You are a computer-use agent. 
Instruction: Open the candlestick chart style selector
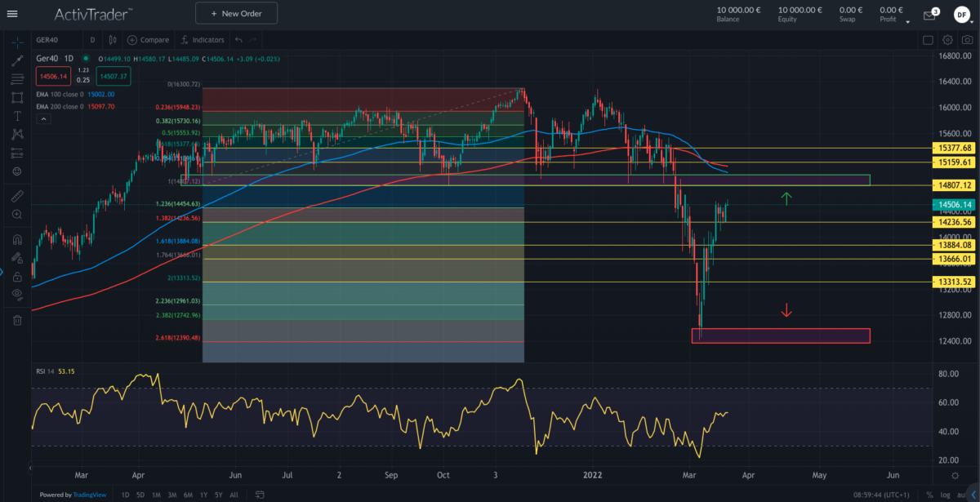(x=112, y=39)
